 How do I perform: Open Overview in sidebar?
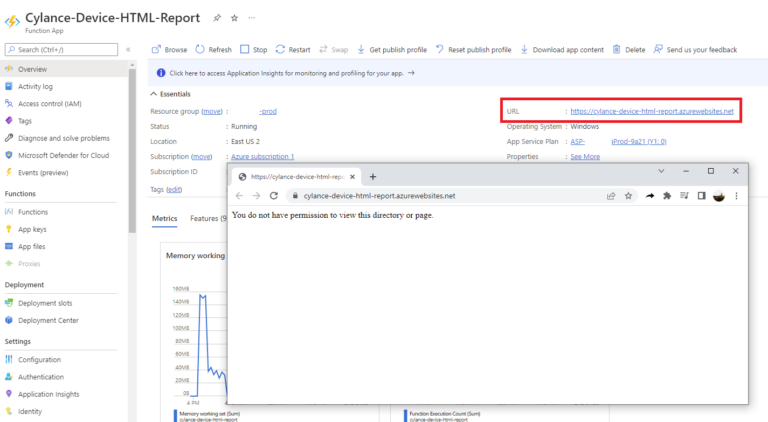64,69
